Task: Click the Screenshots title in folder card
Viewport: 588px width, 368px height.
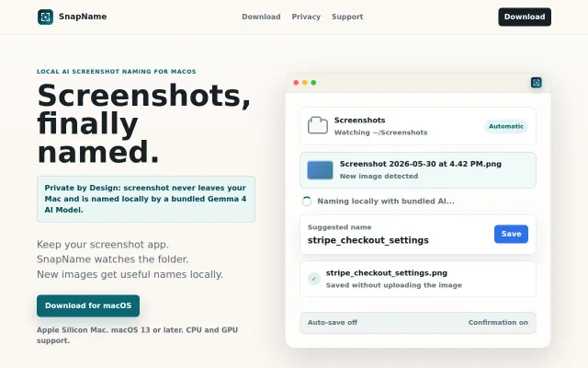Action: [359, 121]
